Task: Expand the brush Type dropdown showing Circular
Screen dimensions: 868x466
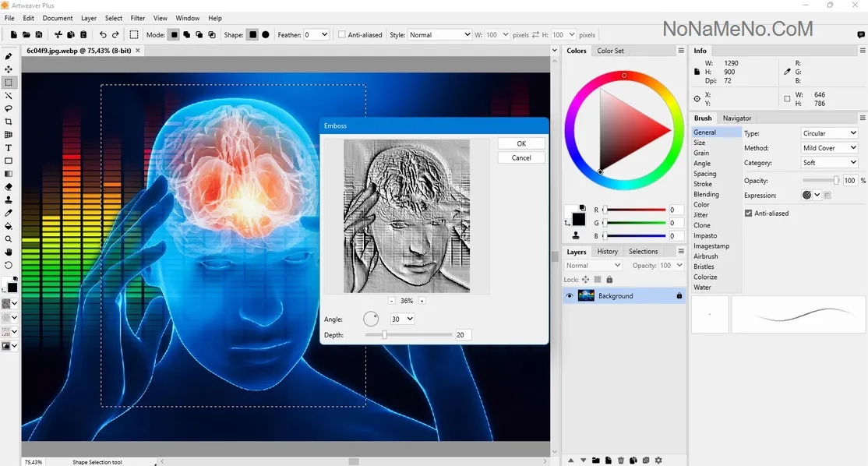Action: tap(829, 133)
